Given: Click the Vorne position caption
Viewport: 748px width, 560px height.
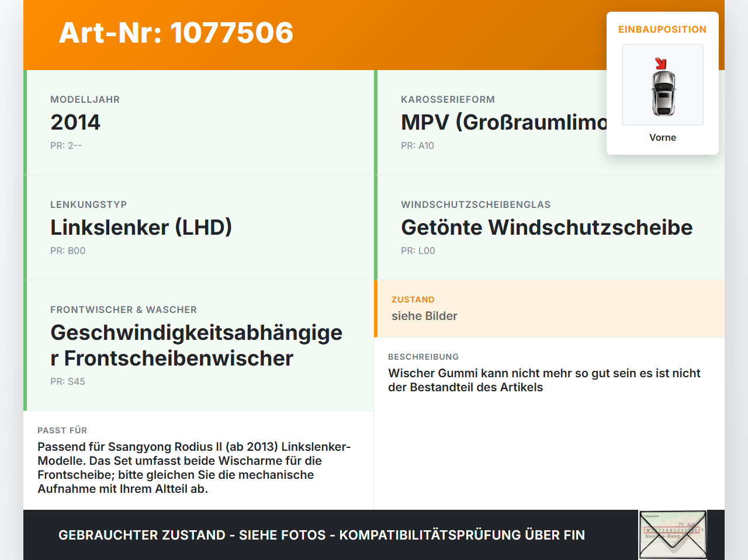Looking at the screenshot, I should coord(663,137).
